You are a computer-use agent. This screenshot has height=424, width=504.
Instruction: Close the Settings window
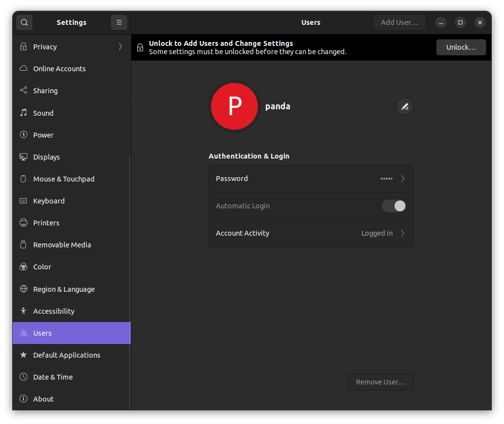tap(480, 22)
